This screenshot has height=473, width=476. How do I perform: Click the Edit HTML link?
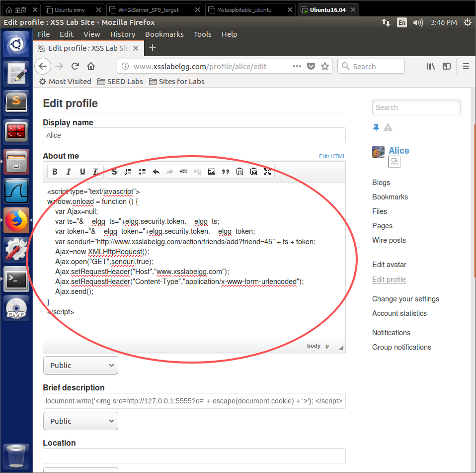332,156
